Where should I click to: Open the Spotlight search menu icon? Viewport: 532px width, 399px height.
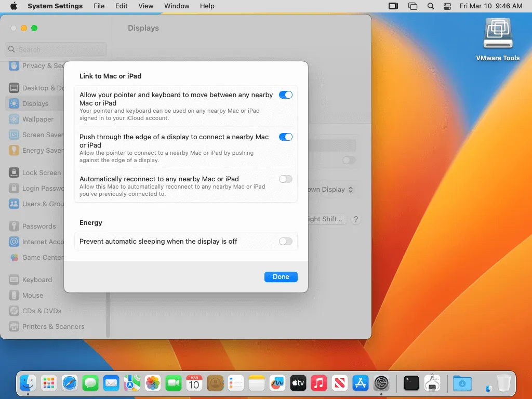[430, 6]
